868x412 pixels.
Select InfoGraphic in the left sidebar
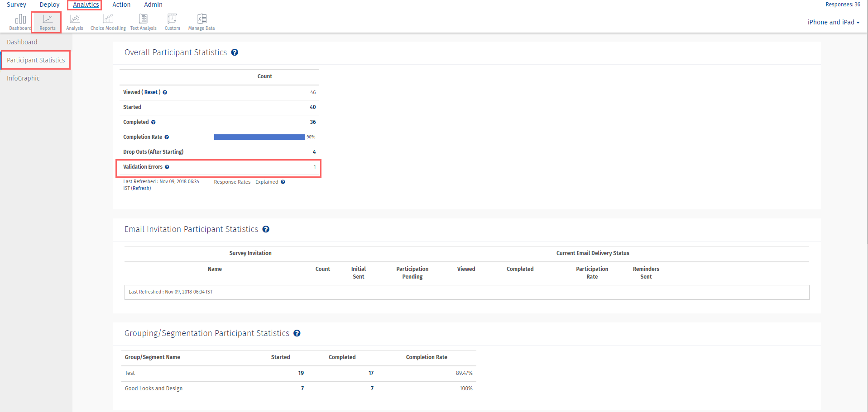(x=23, y=78)
